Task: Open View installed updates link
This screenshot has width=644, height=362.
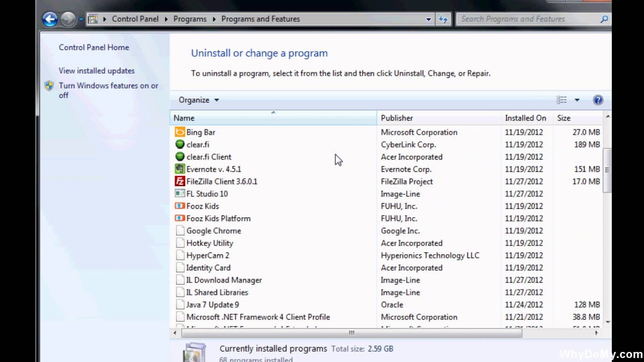Action: [x=97, y=71]
